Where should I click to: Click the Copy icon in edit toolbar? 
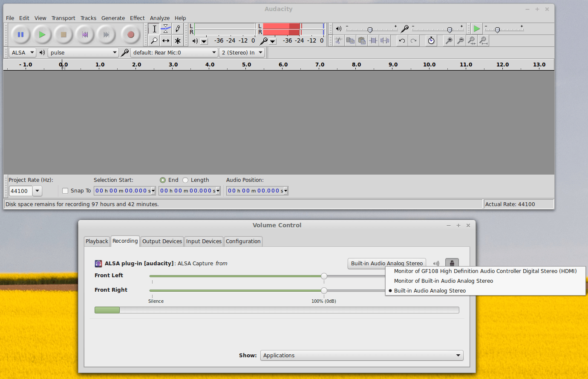point(350,40)
